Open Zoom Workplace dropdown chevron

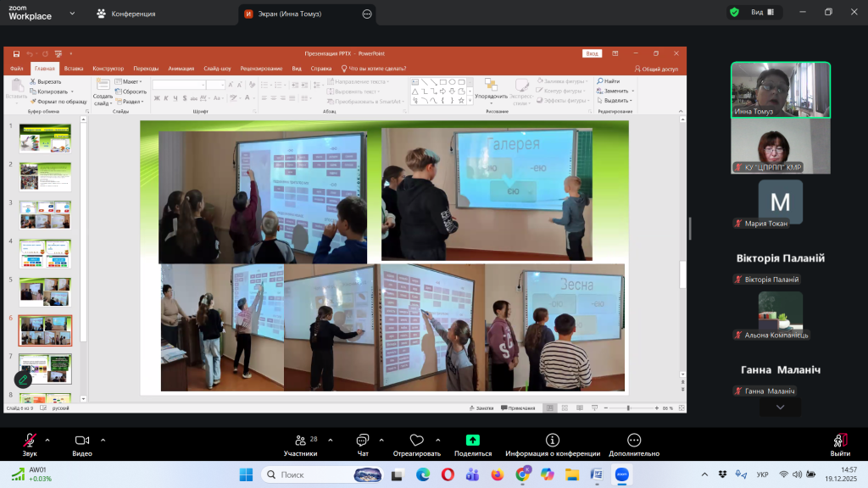point(71,14)
